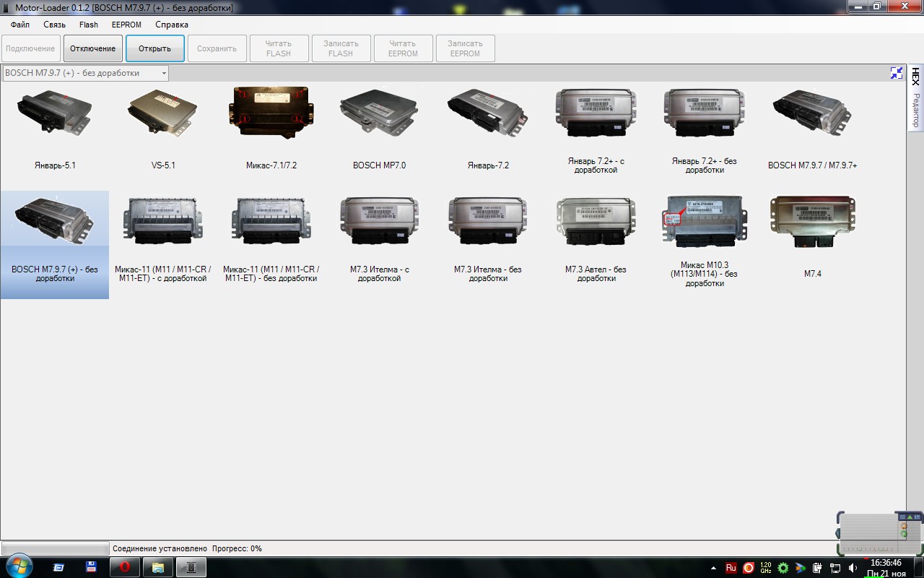The height and width of the screenshot is (578, 924).
Task: Open Opera from the taskbar
Action: coord(125,567)
